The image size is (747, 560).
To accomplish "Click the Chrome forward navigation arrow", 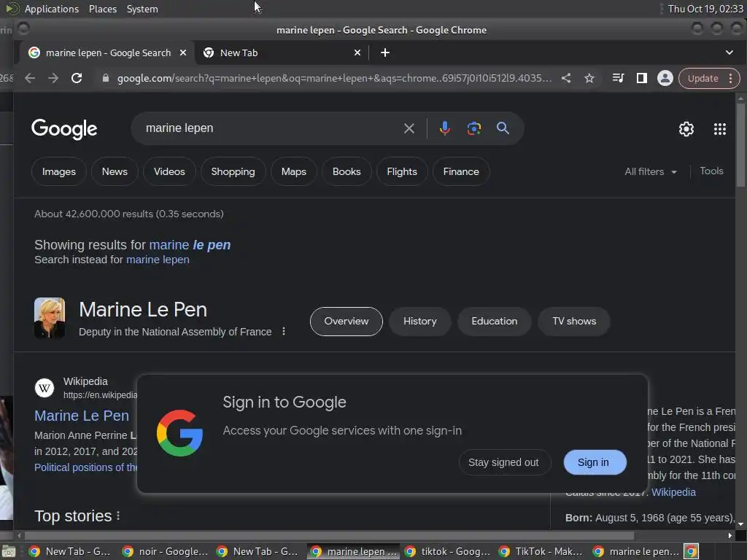I will click(x=53, y=78).
